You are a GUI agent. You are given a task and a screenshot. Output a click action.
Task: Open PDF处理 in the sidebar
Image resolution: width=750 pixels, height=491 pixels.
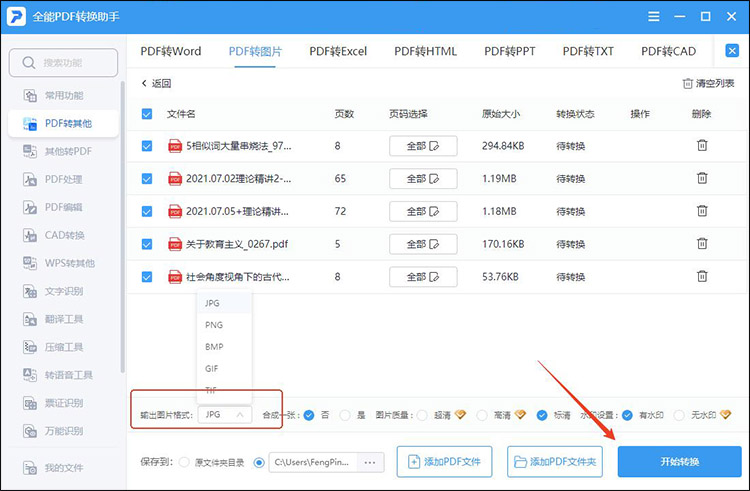click(63, 180)
